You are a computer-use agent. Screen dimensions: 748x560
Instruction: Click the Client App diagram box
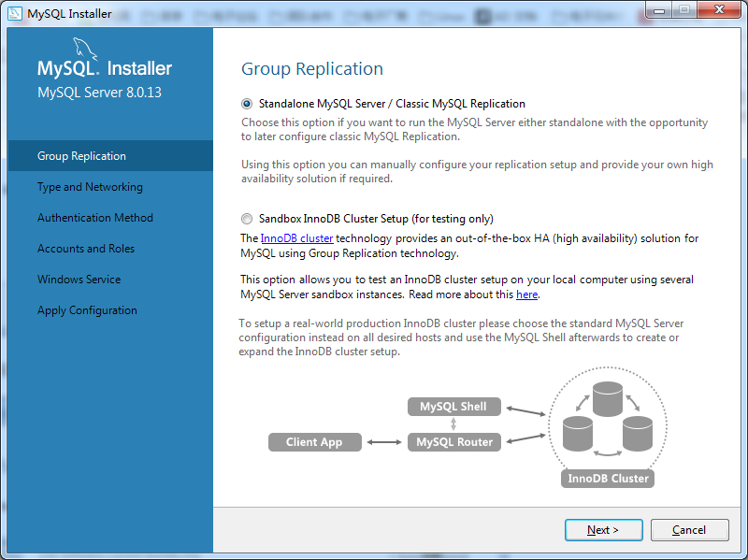click(x=314, y=442)
